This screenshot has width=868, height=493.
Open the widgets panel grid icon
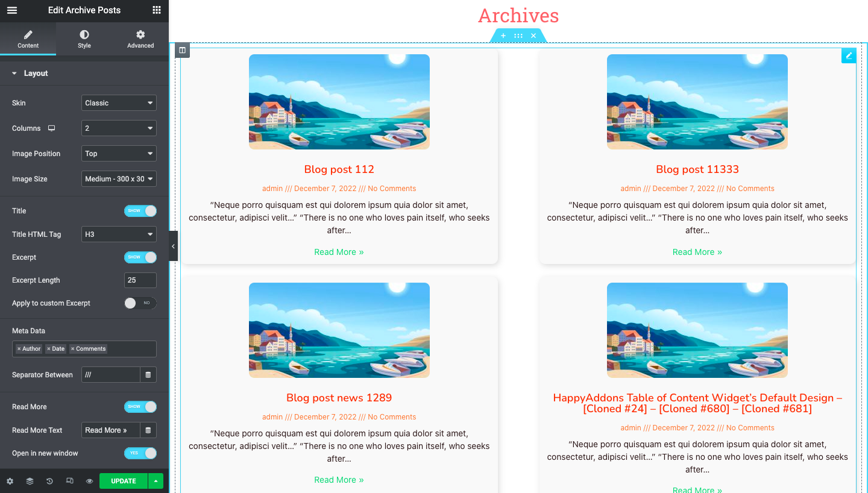tap(156, 10)
